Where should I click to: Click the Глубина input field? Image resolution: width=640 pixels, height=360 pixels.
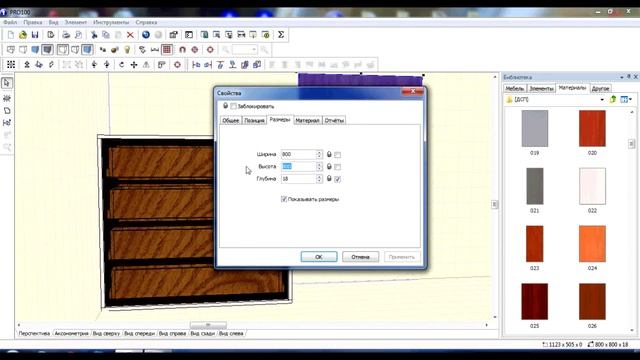click(299, 179)
